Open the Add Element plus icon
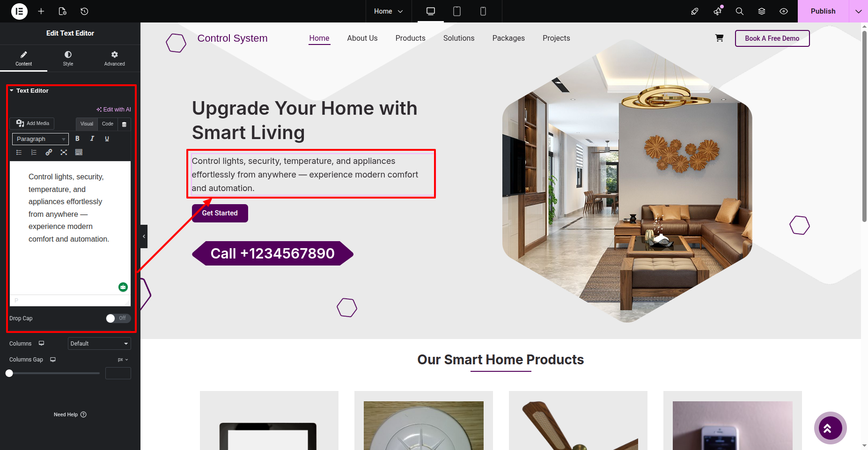The image size is (868, 450). pyautogui.click(x=41, y=11)
